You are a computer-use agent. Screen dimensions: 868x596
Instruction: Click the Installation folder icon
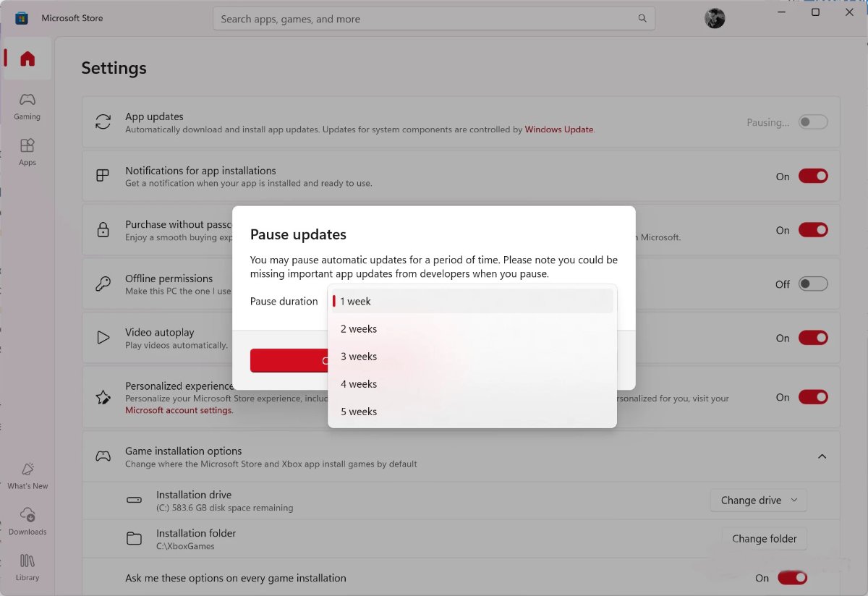click(x=135, y=539)
